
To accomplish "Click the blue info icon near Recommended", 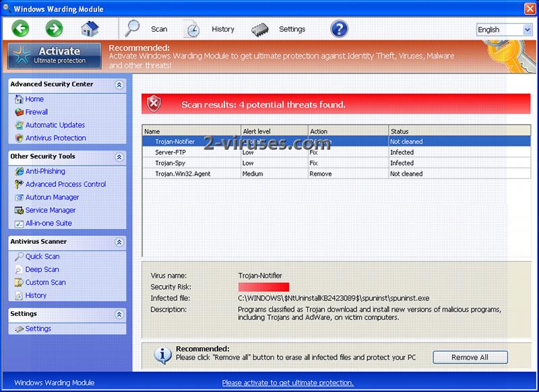I will [x=162, y=355].
